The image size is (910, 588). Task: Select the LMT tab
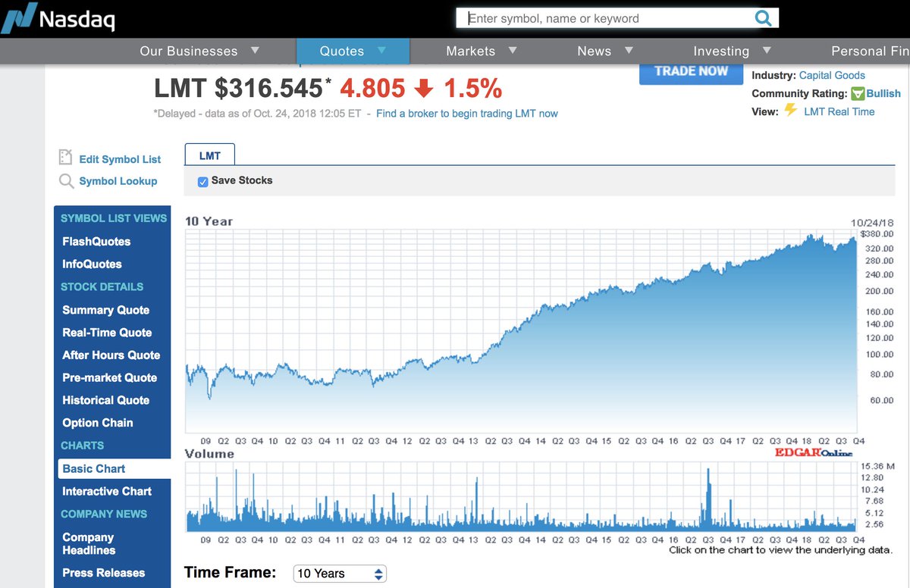pyautogui.click(x=210, y=155)
